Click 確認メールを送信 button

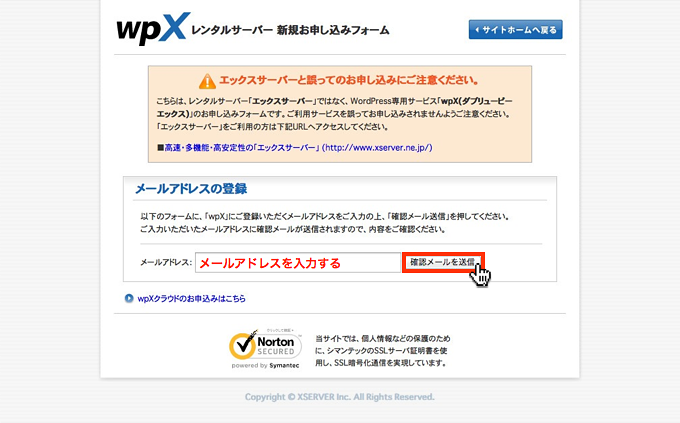click(443, 262)
